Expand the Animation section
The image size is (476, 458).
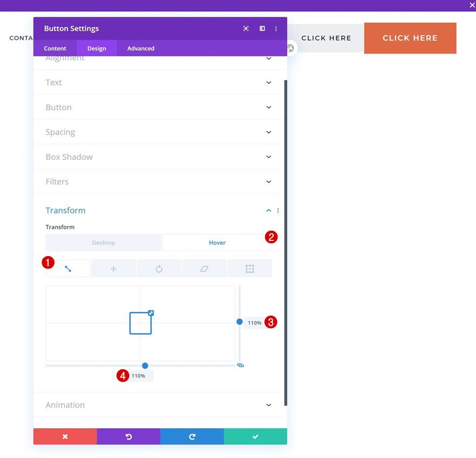pos(158,405)
